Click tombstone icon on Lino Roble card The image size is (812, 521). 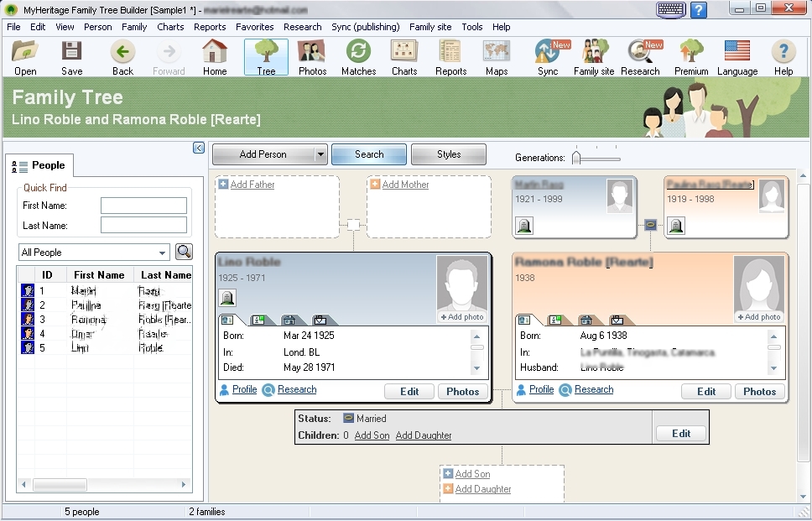227,297
